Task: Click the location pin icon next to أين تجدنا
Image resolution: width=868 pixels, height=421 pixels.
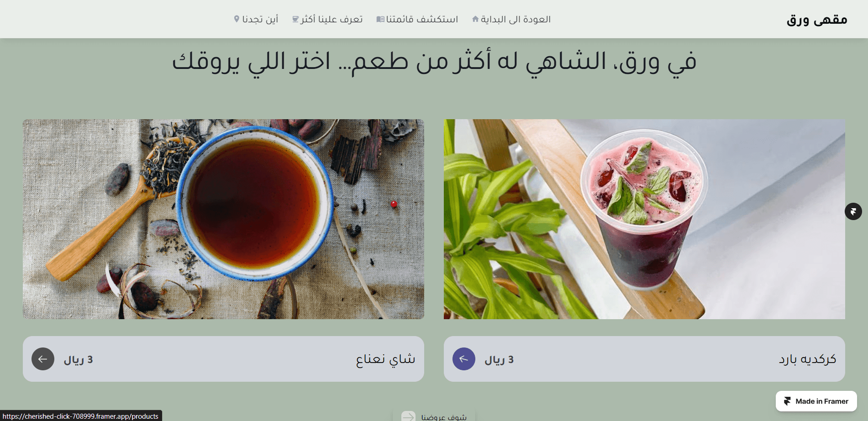Action: 237,19
